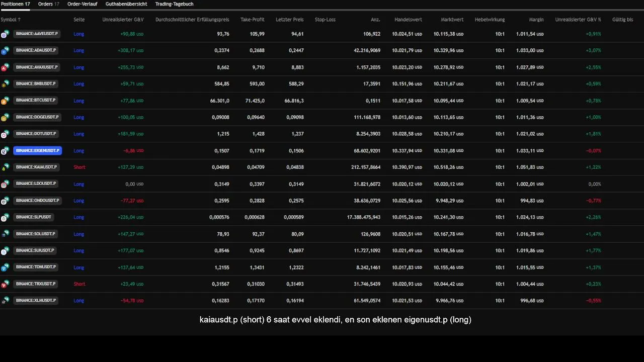
Task: Click the −77,27 USD loss value
Action: [x=132, y=201]
